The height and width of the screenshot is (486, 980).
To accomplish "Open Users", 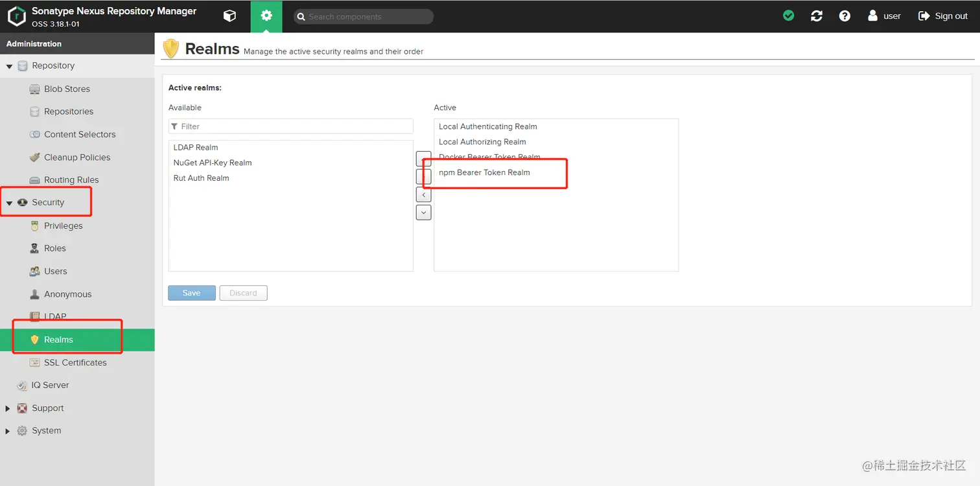I will [x=56, y=271].
